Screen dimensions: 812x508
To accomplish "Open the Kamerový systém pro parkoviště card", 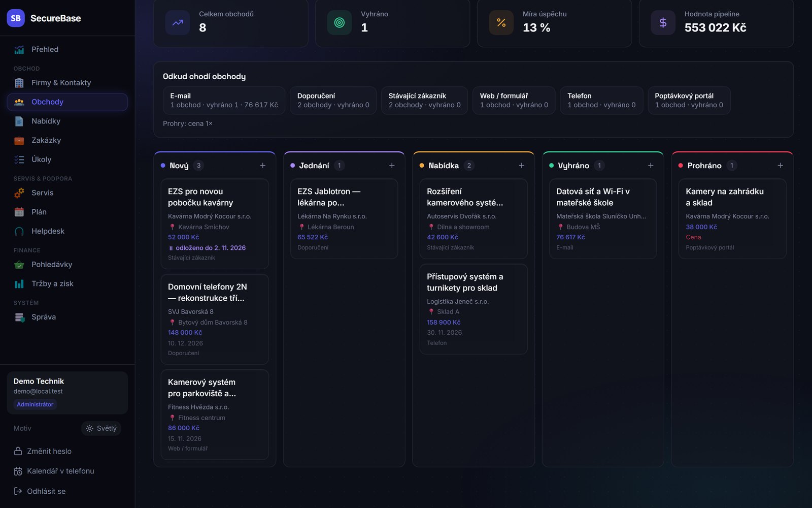I will click(x=215, y=415).
